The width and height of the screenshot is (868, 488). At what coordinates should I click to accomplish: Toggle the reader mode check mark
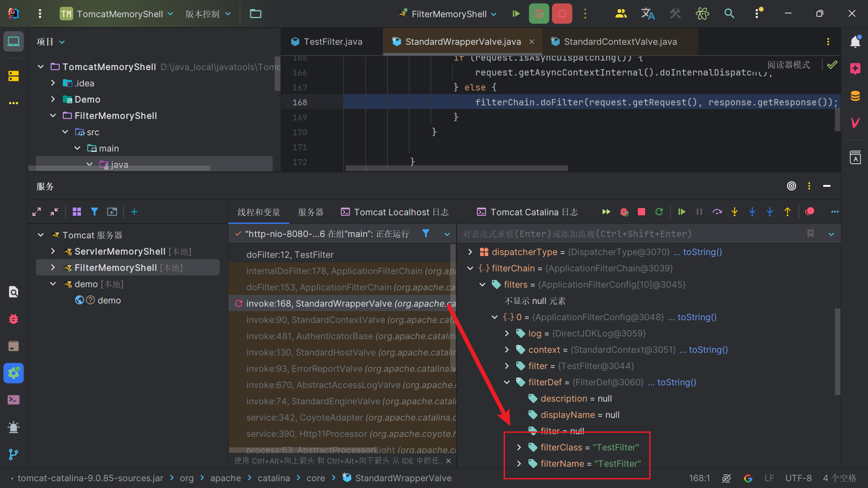point(832,65)
